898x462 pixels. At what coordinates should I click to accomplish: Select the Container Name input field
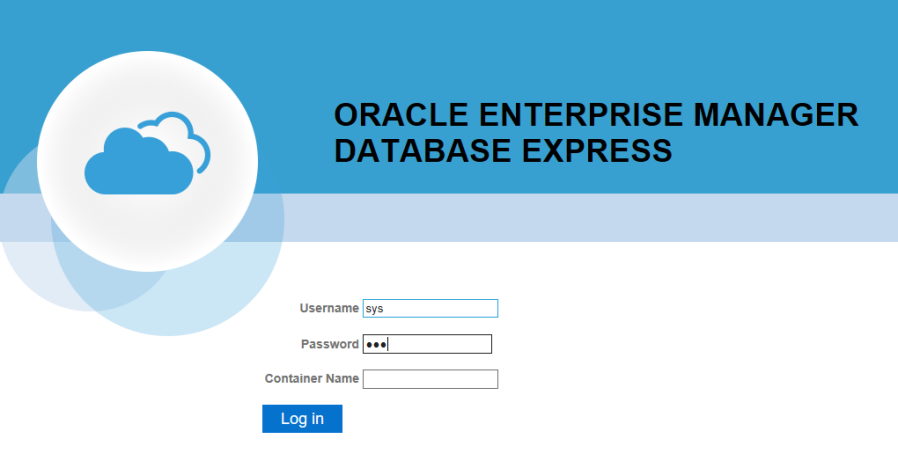coord(430,379)
